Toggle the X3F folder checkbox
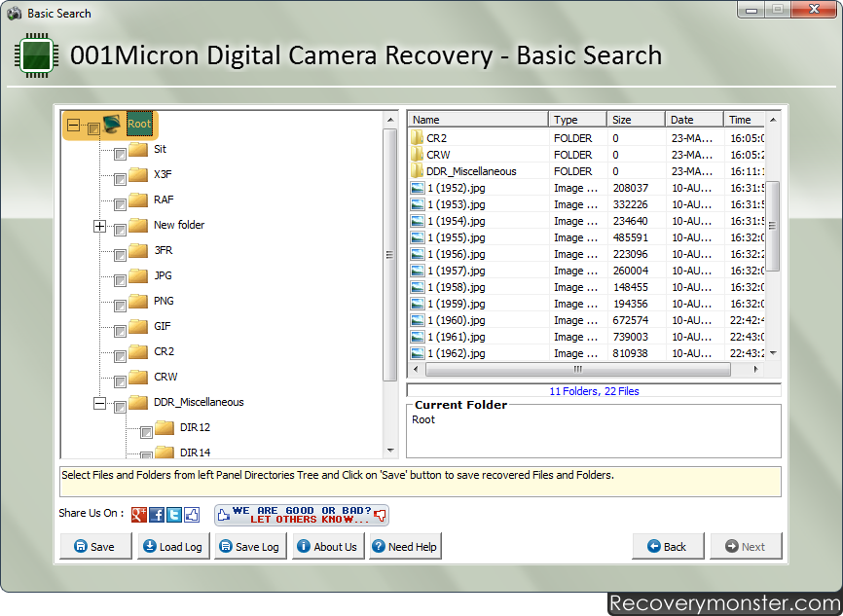843x616 pixels. (120, 179)
